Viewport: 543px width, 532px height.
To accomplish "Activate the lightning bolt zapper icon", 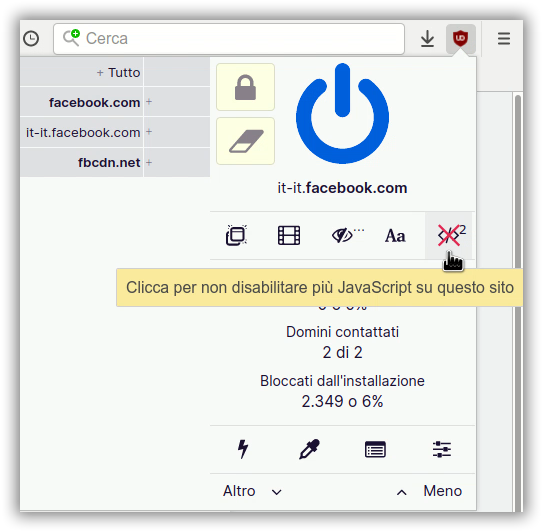I will click(243, 449).
